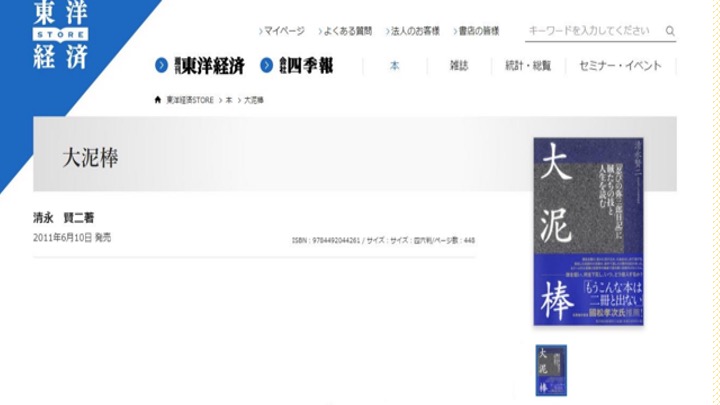This screenshot has height=405, width=720.
Task: Select the 本 menu item
Action: coord(394,66)
